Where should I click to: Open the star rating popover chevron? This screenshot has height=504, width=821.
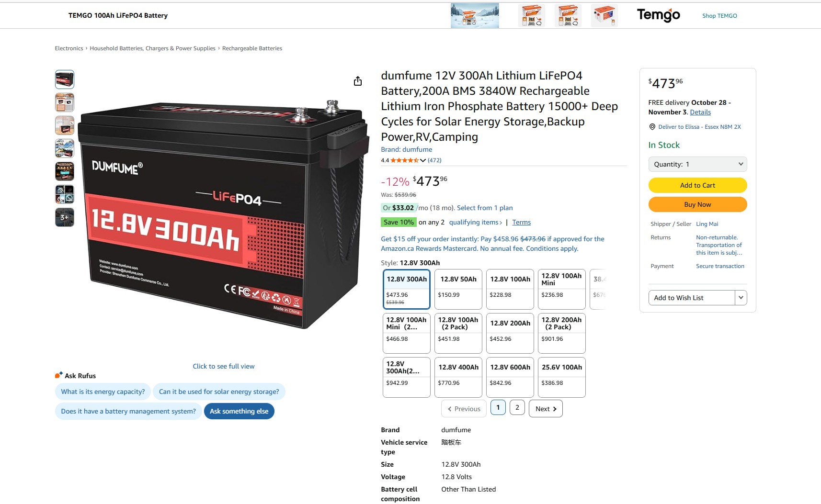[423, 160]
